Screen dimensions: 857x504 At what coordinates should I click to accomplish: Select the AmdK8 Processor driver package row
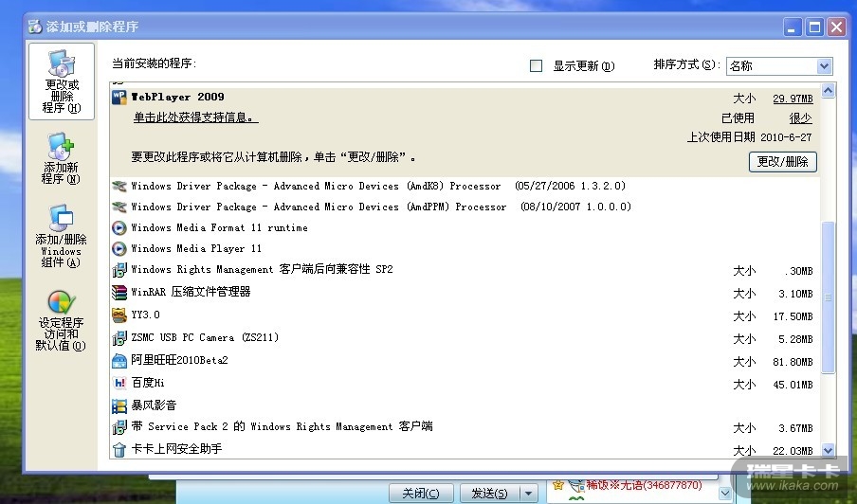pos(465,187)
